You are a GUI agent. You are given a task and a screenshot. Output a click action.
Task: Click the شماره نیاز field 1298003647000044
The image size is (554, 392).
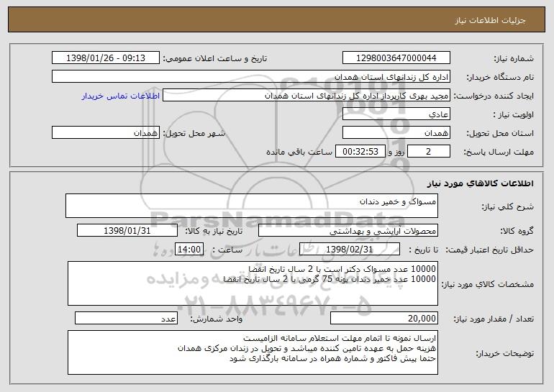[x=396, y=58]
